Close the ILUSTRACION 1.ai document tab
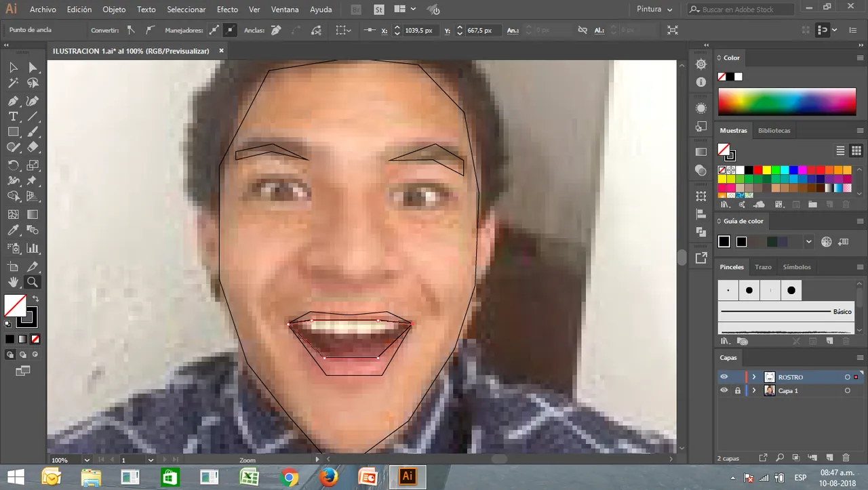This screenshot has height=490, width=868. click(x=221, y=51)
